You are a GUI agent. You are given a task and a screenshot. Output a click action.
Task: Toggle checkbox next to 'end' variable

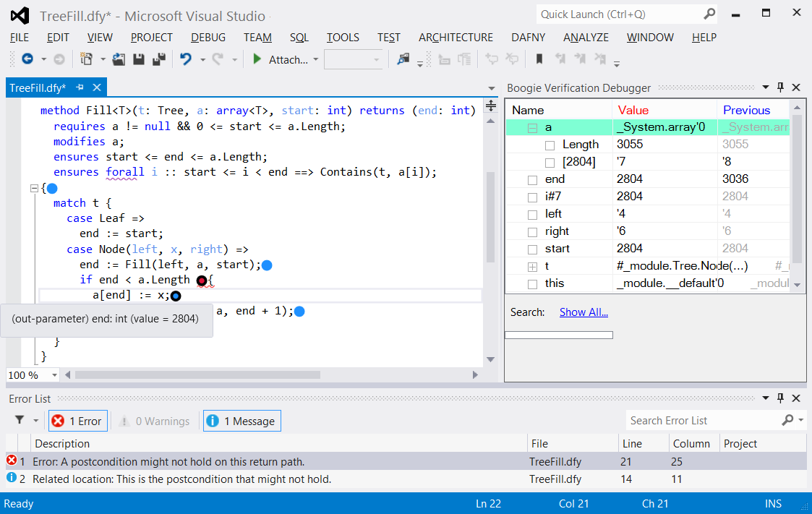pos(533,179)
